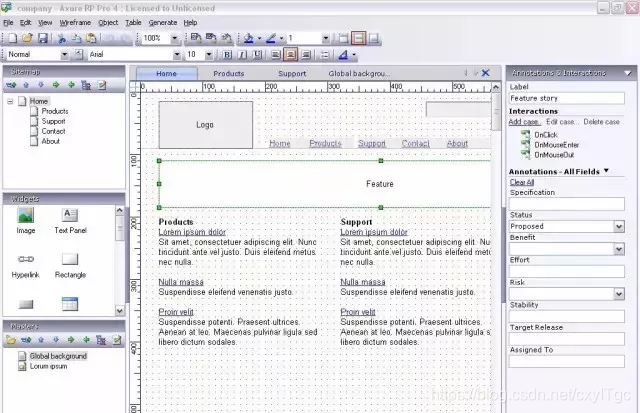Open the Risk dropdown
Viewport: 640px width, 413px height.
tap(619, 294)
